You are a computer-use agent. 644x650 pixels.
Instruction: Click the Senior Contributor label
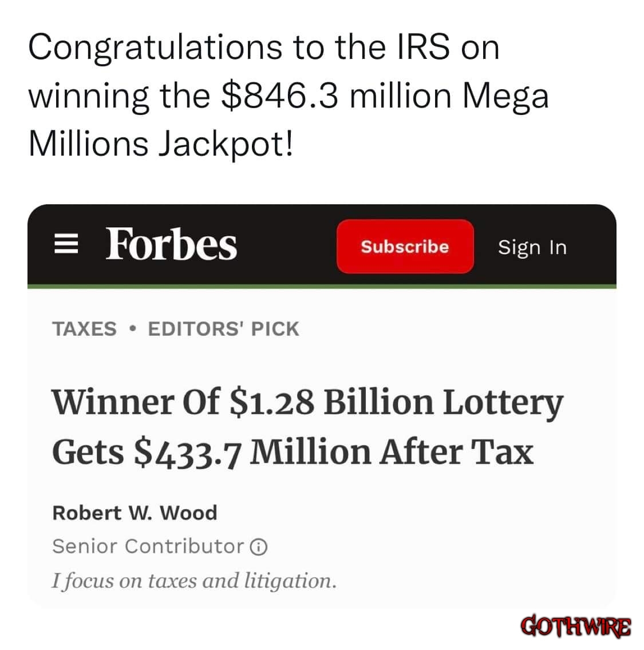click(148, 546)
